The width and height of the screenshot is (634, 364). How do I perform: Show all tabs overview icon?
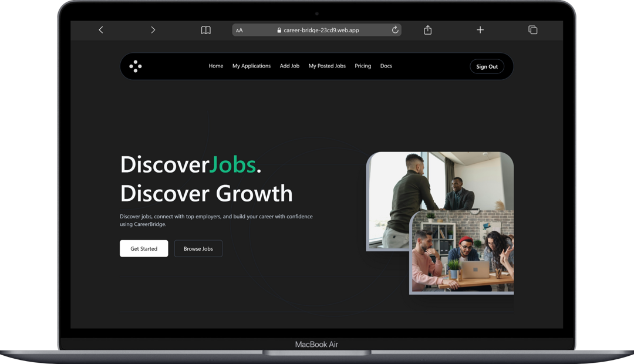tap(532, 30)
